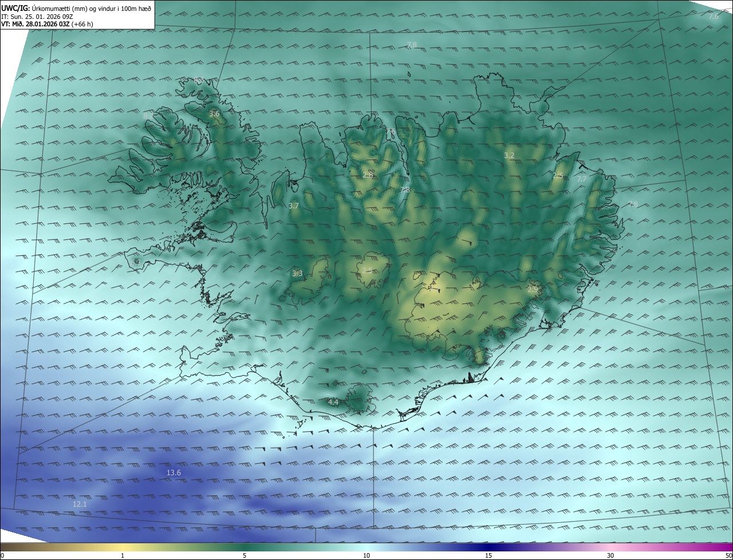Click the color scale tick label 10

point(366,555)
